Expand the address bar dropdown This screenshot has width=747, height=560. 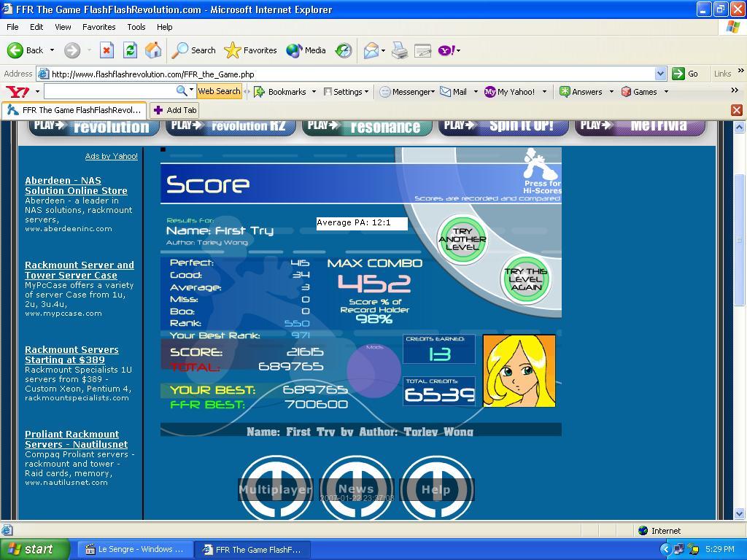pos(660,74)
